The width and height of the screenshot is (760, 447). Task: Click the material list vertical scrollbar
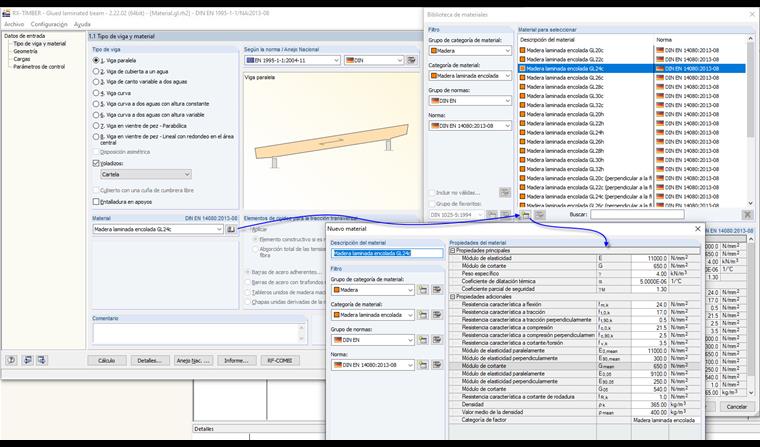point(750,121)
